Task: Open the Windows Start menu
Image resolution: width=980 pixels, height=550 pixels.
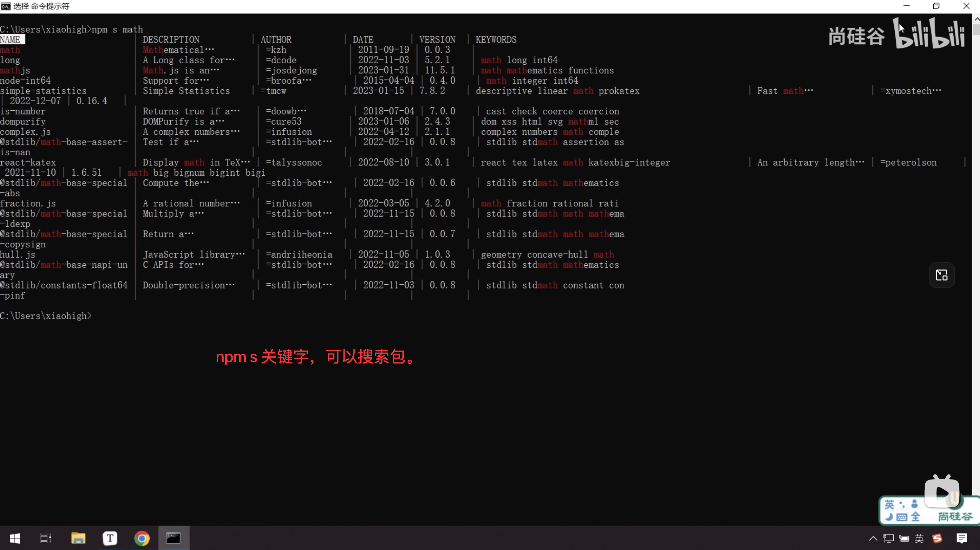Action: point(15,538)
